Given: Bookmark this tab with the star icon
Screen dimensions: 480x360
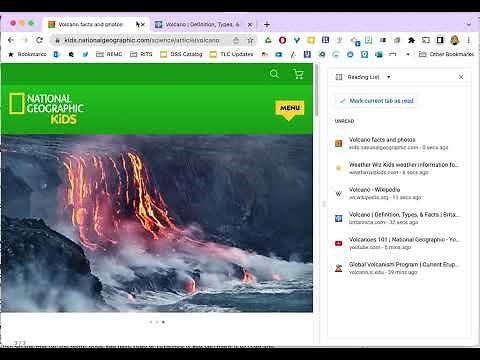Looking at the screenshot, I should coord(250,41).
